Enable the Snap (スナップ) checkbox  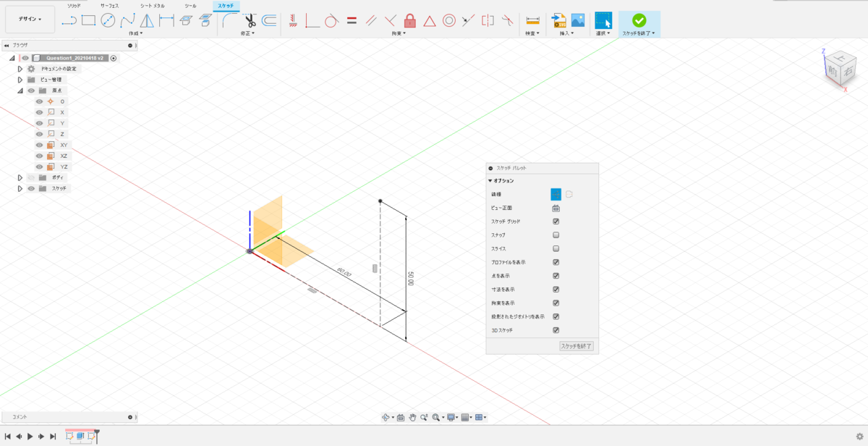(556, 235)
